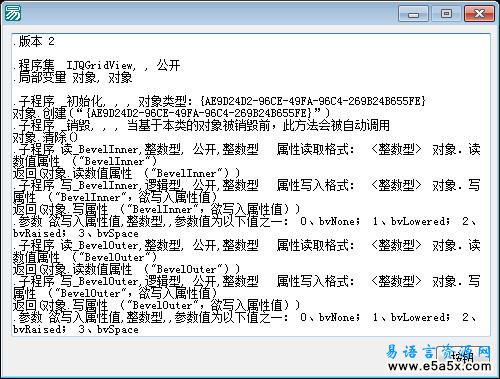Click the ".版本 2" line
The image size is (500, 379).
(34, 41)
